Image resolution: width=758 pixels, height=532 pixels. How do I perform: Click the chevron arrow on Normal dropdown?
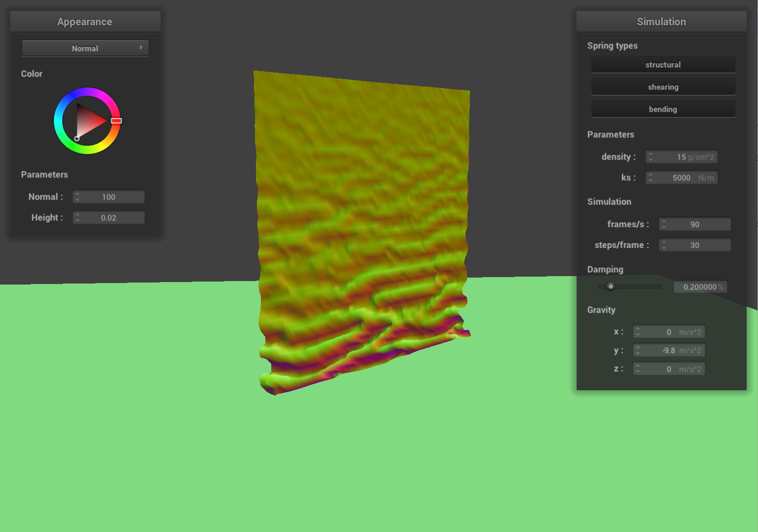coord(141,47)
